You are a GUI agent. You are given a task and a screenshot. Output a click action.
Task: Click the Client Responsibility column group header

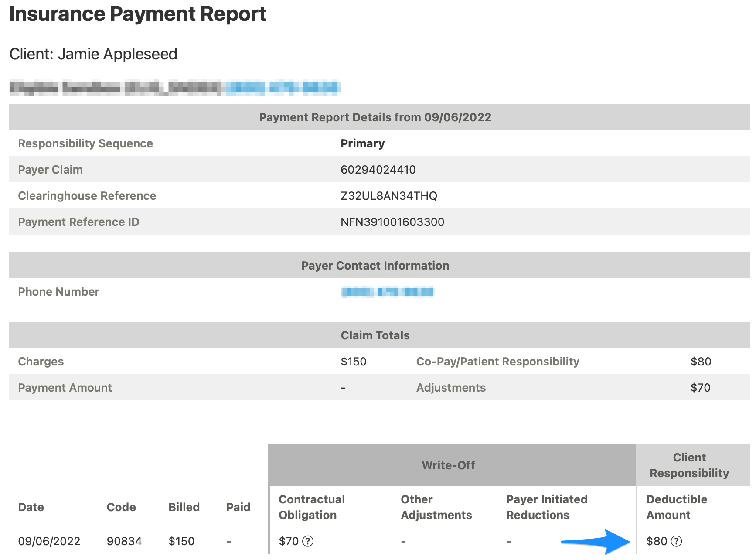coord(689,465)
